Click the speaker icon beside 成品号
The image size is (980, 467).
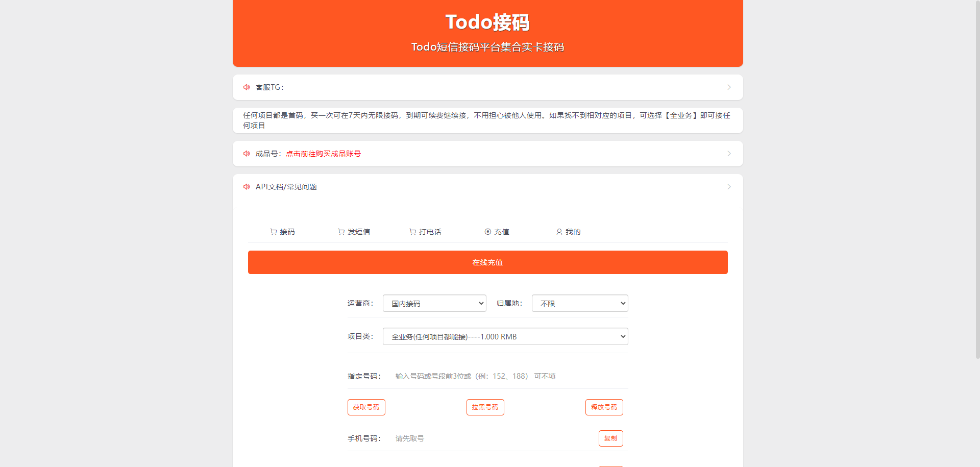[247, 154]
